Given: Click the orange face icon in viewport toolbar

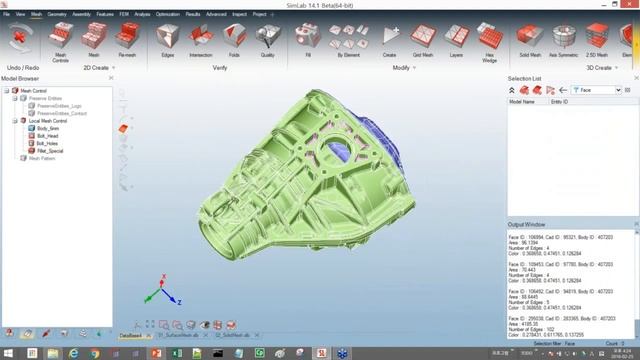Looking at the screenshot, I should coord(123,129).
